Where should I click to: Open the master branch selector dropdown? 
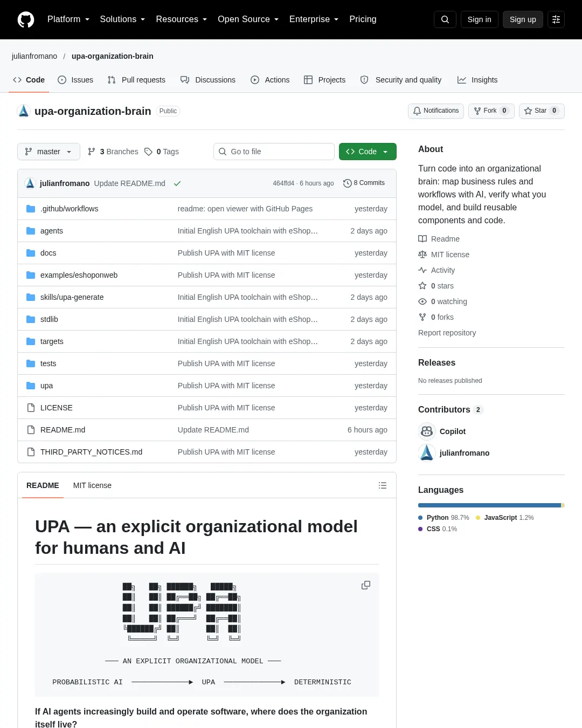(x=48, y=152)
